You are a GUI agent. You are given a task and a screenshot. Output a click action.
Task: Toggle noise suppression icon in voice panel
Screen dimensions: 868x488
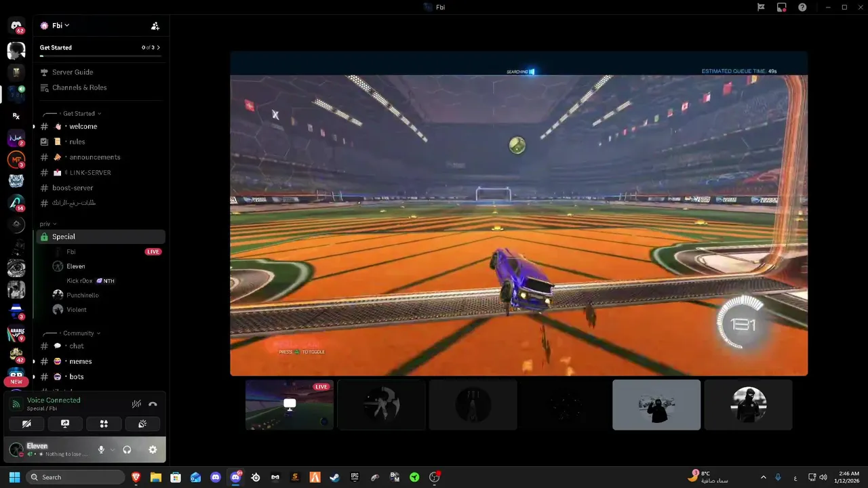click(136, 404)
